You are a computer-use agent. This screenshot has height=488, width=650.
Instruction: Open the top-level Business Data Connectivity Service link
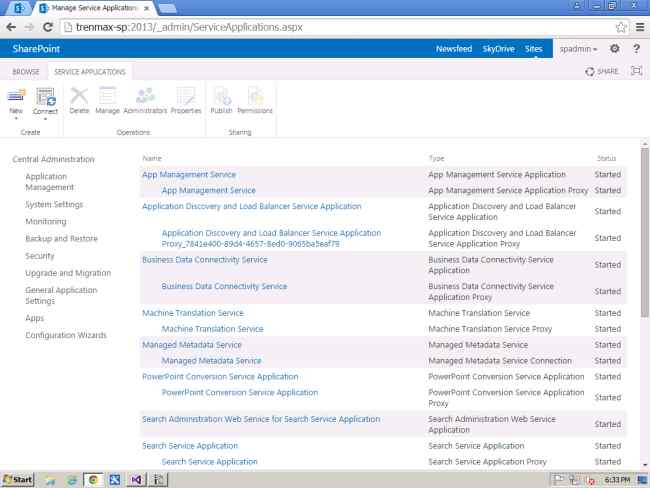click(x=205, y=260)
